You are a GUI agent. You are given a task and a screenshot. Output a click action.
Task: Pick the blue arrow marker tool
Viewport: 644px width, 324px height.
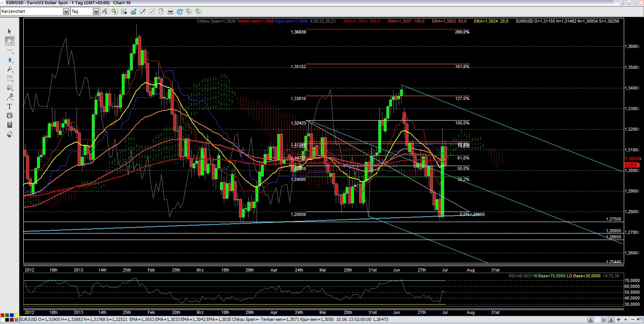(x=10, y=60)
